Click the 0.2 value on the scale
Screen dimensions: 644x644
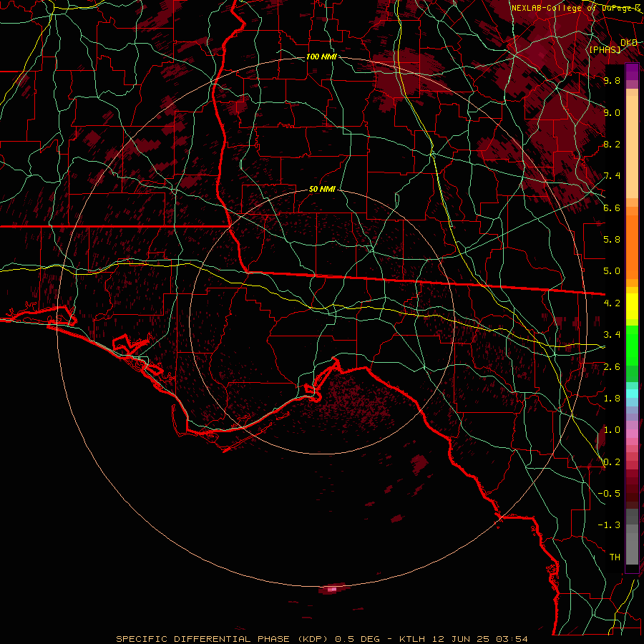pyautogui.click(x=612, y=462)
